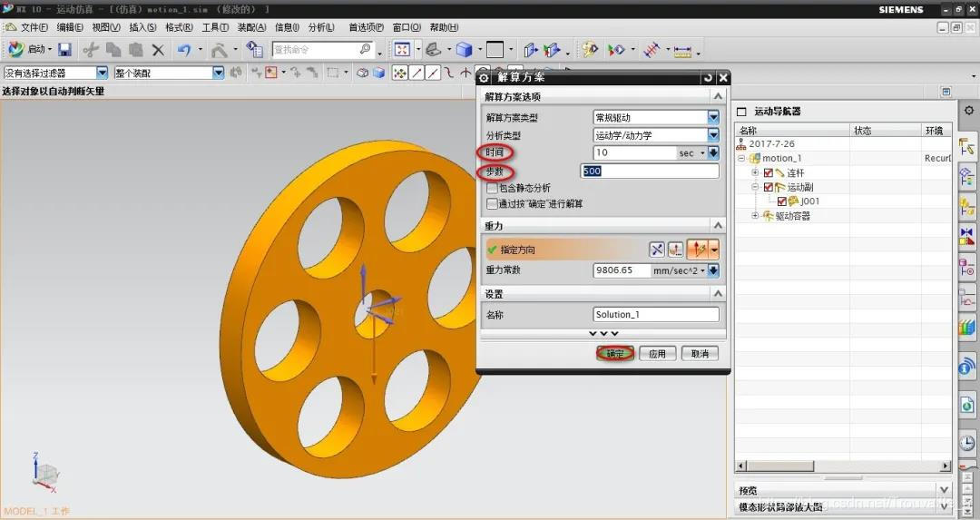Expand the 连杆 tree node
This screenshot has height=520, width=980.
click(755, 172)
